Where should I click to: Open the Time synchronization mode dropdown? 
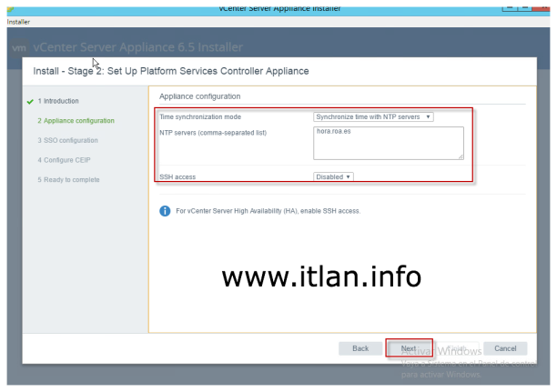tap(374, 116)
